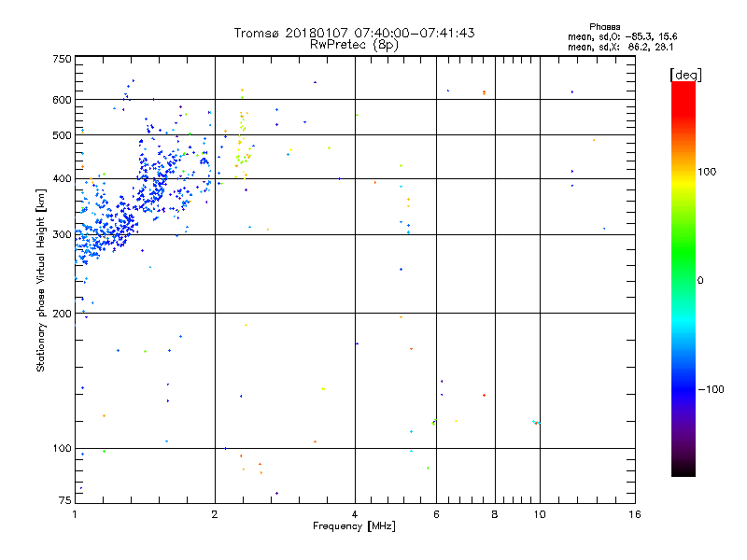
Task: Click the yellow-green point cluster above 2 MHz
Action: tap(243, 147)
